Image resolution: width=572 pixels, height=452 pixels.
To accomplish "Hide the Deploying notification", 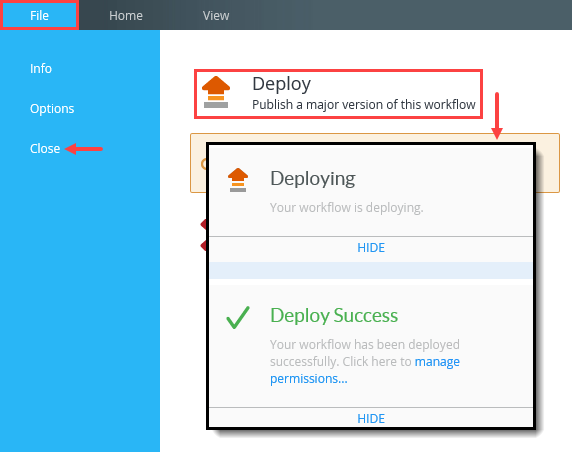I will tap(371, 248).
